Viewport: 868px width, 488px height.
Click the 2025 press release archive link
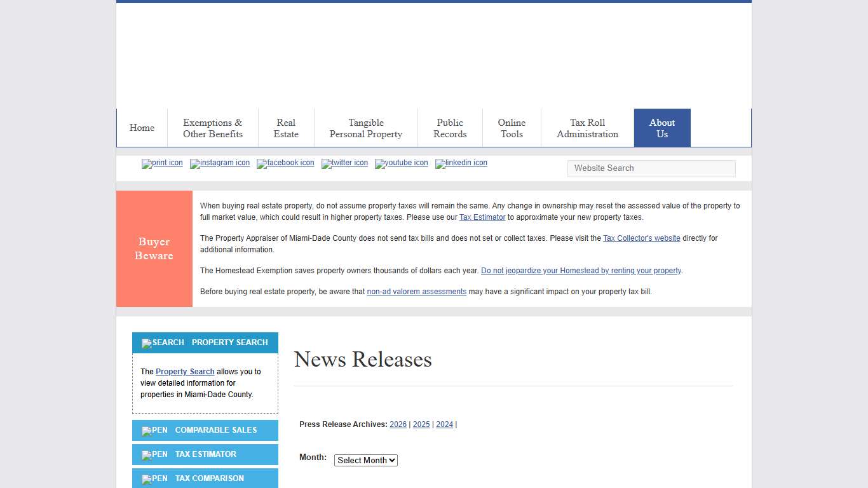click(x=421, y=424)
